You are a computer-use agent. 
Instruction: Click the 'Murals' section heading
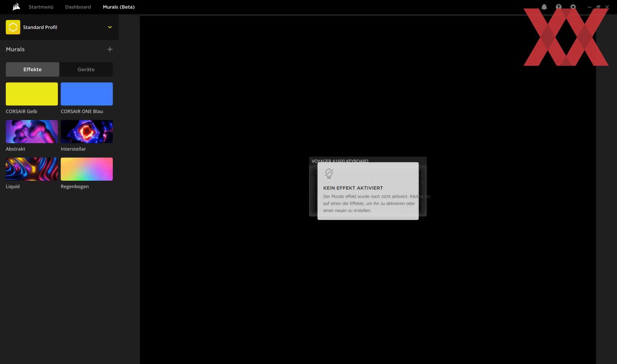pyautogui.click(x=15, y=49)
